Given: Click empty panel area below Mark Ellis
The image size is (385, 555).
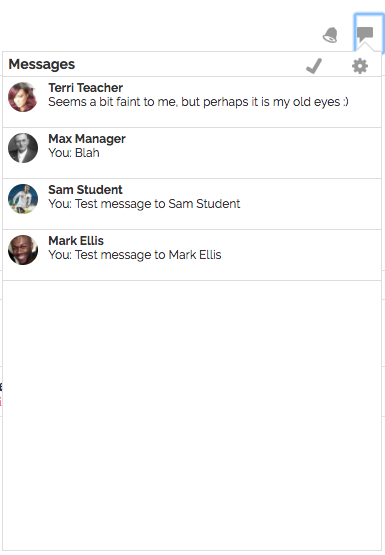Looking at the screenshot, I should point(192,415).
